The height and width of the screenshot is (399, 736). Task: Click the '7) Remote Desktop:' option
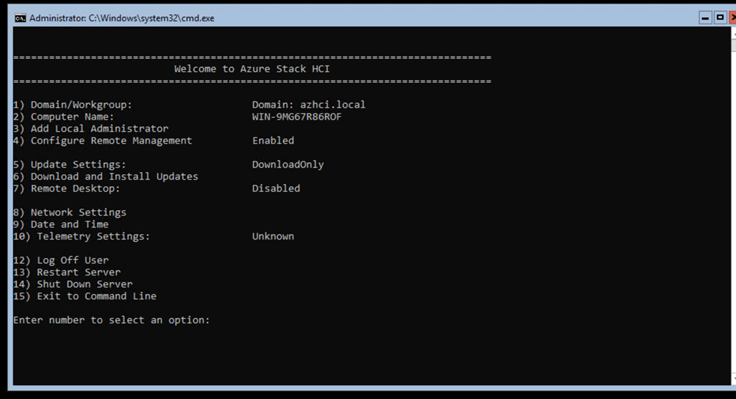67,188
